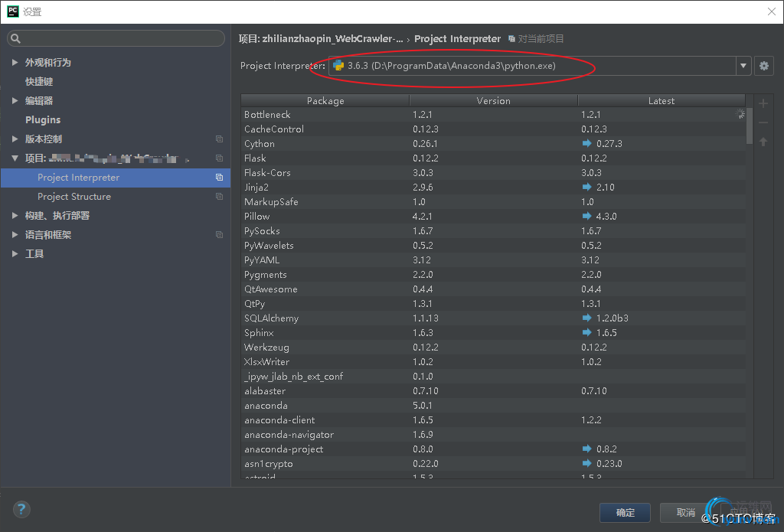The width and height of the screenshot is (784, 532).
Task: Expand the 语言和框架 section
Action: 15,234
